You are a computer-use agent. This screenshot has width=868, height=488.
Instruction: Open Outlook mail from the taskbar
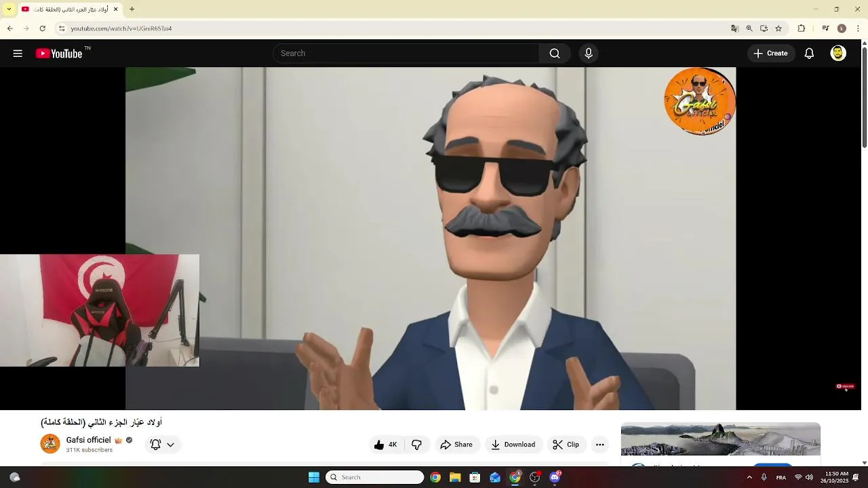tap(495, 477)
